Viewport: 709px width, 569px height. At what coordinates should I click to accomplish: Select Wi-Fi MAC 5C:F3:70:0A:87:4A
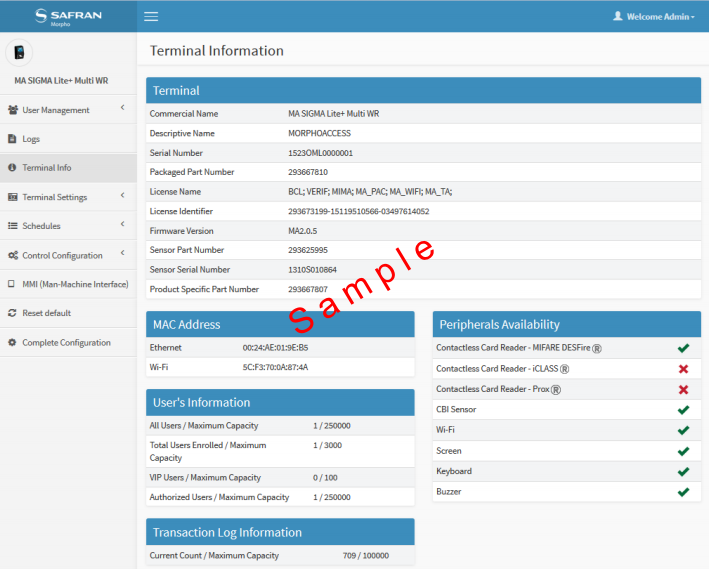coord(275,367)
